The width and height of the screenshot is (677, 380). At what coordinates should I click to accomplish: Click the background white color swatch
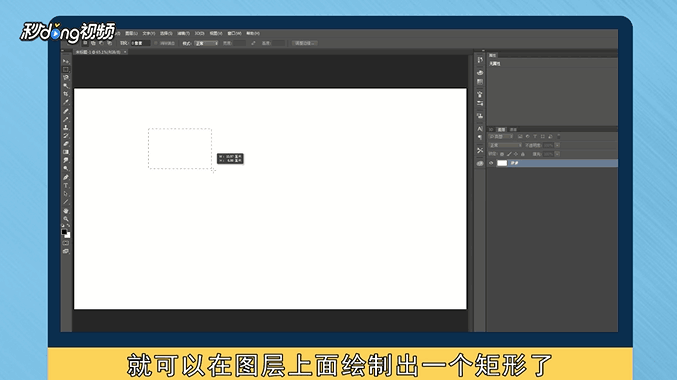coord(68,236)
